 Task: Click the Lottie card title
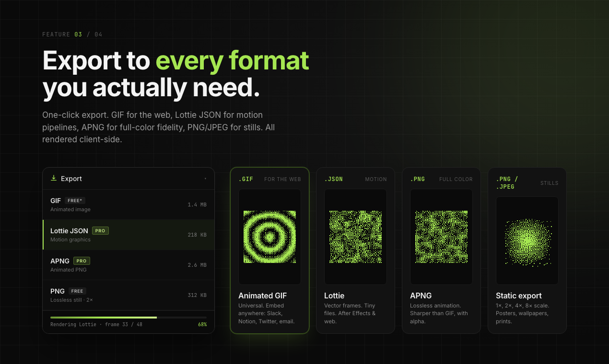[x=334, y=296]
